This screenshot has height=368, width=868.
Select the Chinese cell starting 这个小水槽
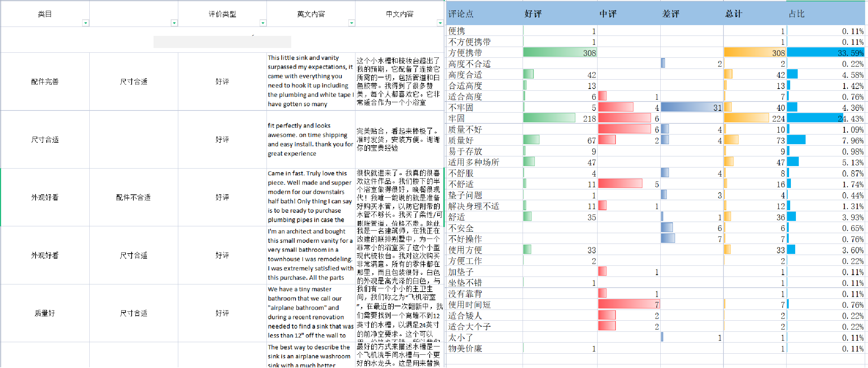click(x=400, y=81)
